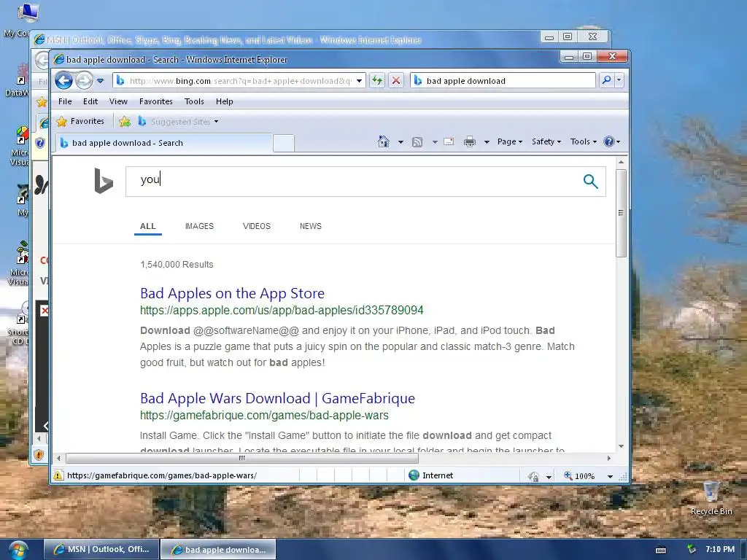Click the vertical scrollbar thumb

coord(621,213)
